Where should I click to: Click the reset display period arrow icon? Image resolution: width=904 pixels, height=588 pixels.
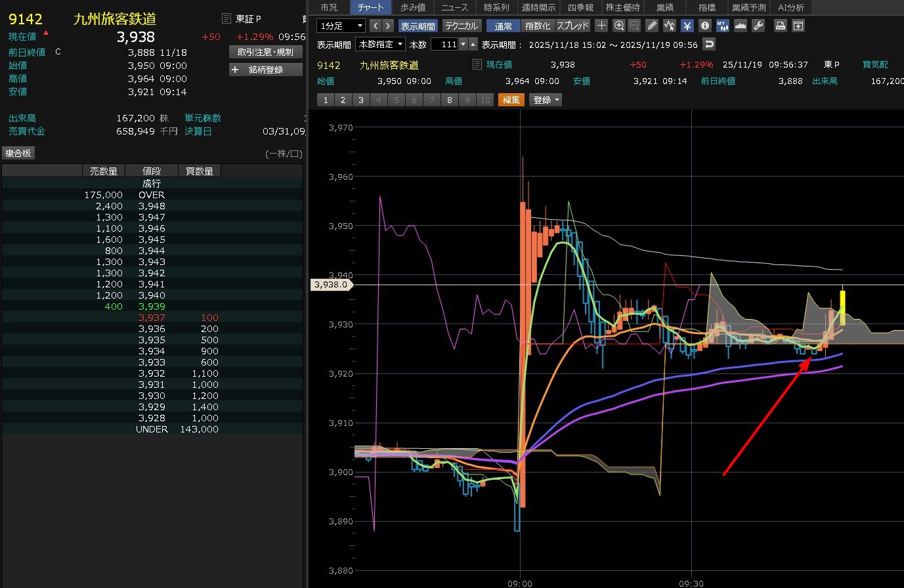point(708,44)
